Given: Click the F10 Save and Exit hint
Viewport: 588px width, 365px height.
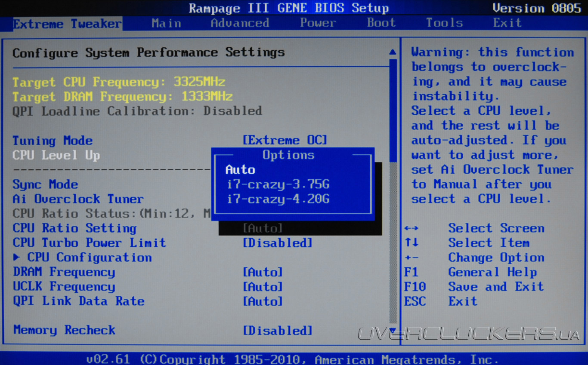Looking at the screenshot, I should (474, 287).
